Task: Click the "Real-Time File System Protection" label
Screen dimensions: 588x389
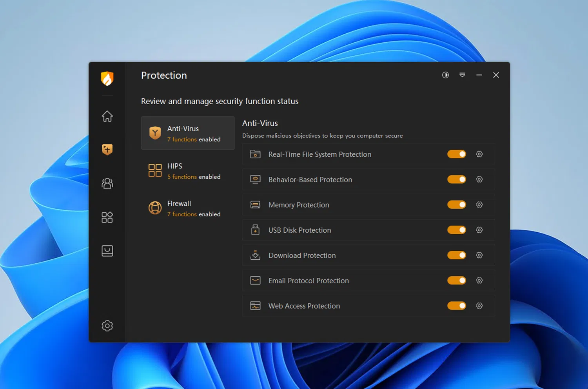Action: pos(320,154)
